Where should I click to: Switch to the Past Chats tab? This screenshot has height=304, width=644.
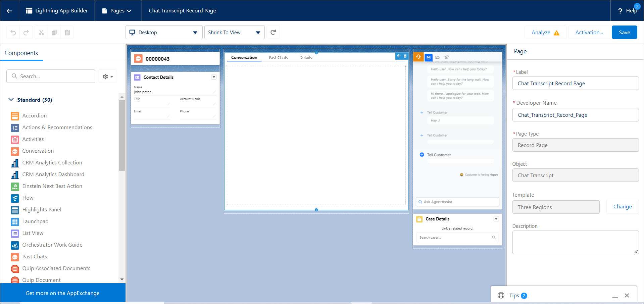[x=278, y=57]
